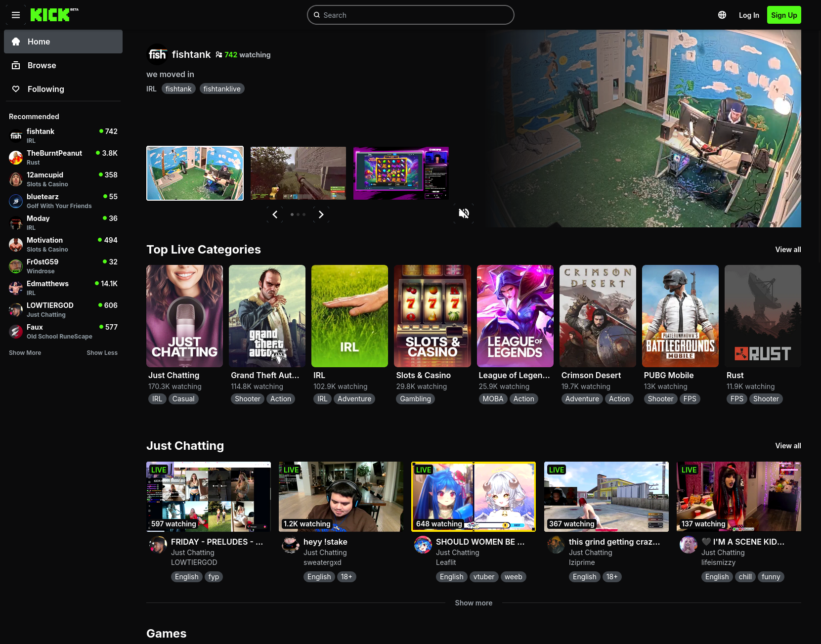821x644 pixels.
Task: Click the chill tag on lifeismizzy stream
Action: 745,577
